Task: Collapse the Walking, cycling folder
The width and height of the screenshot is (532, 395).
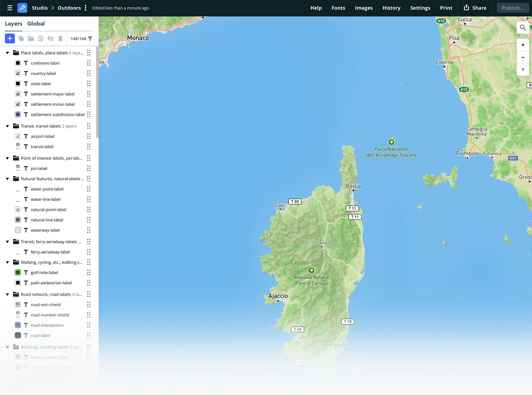Action: [7, 263]
